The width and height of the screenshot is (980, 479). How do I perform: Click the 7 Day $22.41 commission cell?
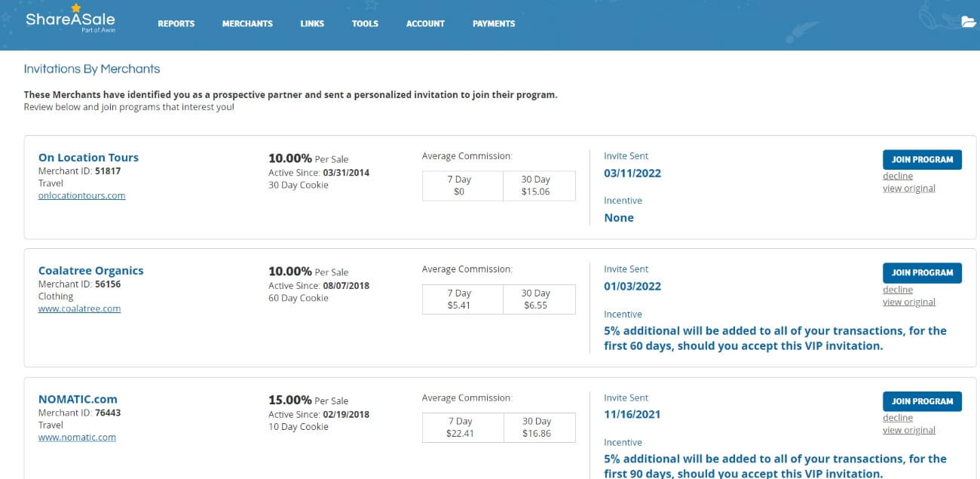462,428
